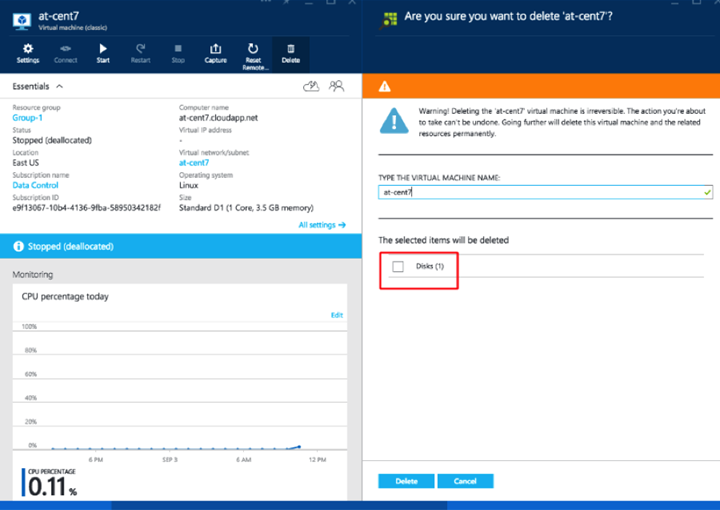This screenshot has height=510, width=720.
Task: Open the users and roles icon
Action: tap(336, 86)
